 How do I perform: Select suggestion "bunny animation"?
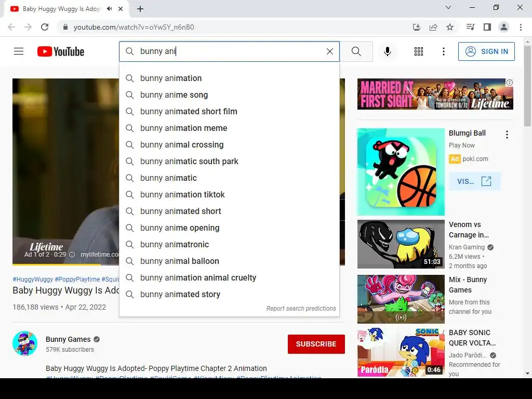point(229,78)
